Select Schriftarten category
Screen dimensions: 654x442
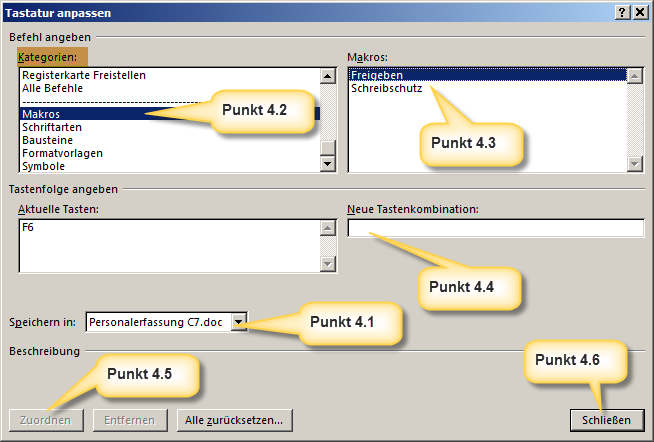pos(52,128)
